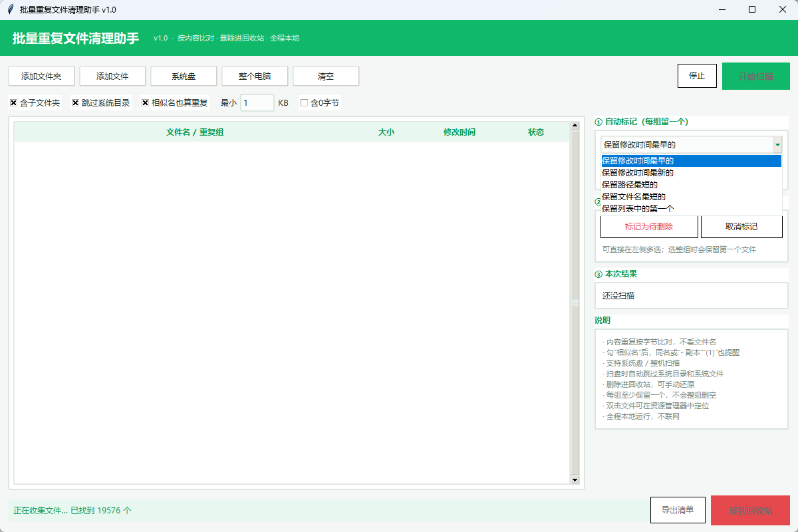Maximize the application window
Screen dimensions: 798x532
pos(752,9)
